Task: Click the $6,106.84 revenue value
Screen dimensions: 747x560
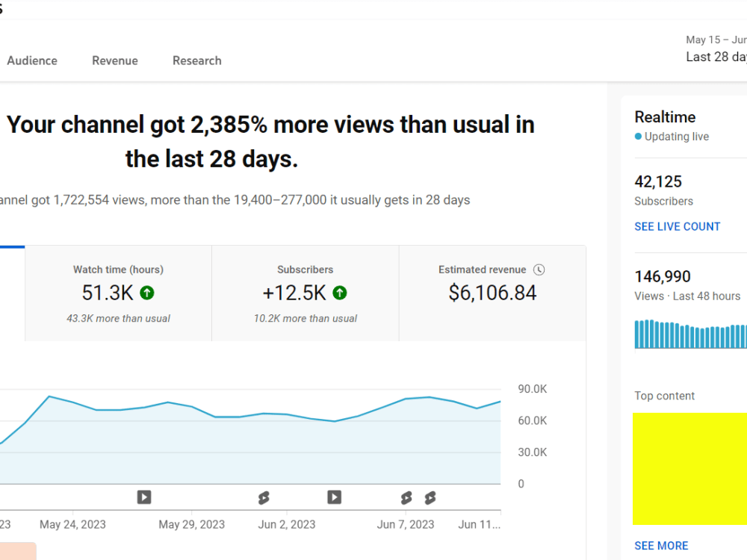Action: (x=492, y=293)
